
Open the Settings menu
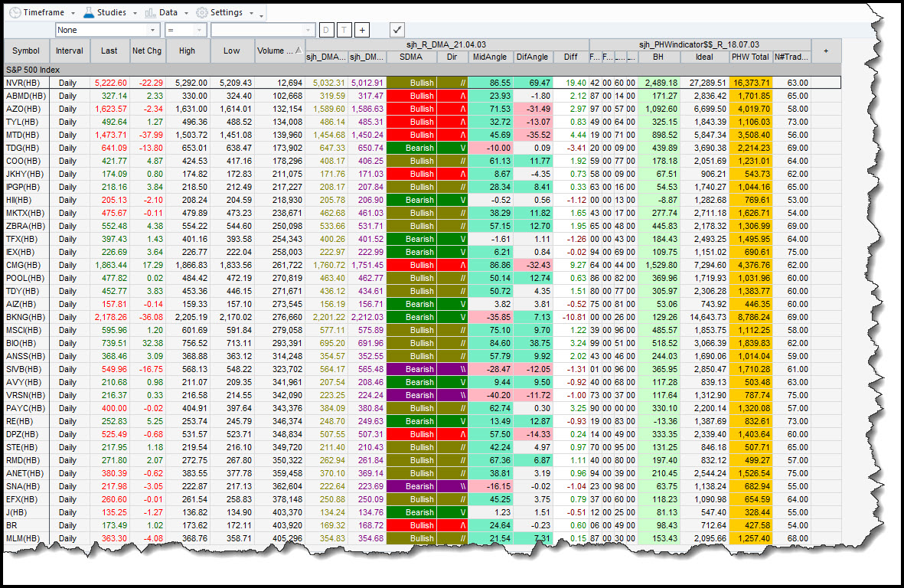tap(225, 12)
